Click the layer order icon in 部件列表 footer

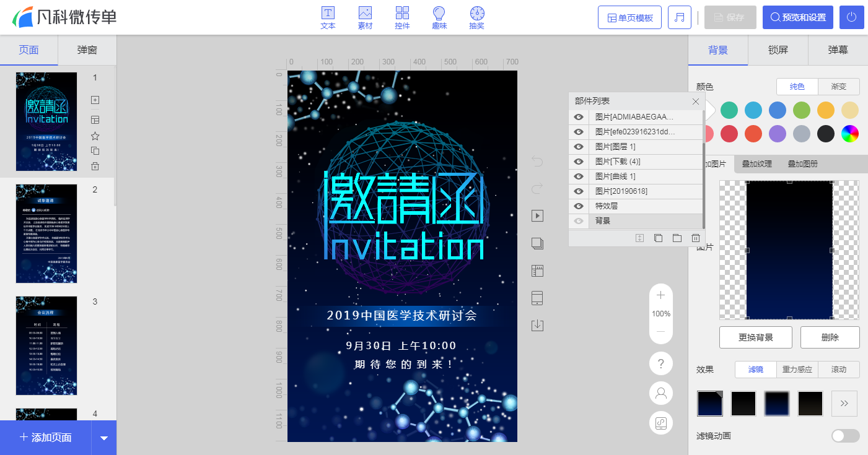pyautogui.click(x=639, y=238)
